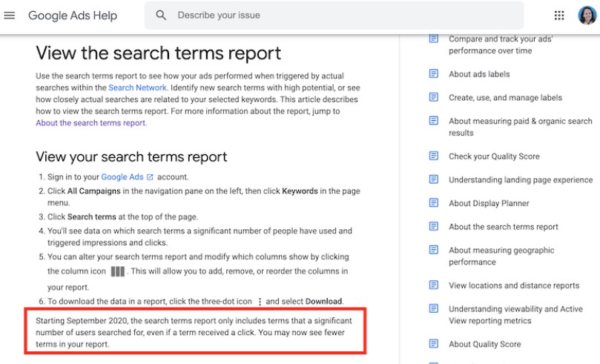600x364 pixels.
Task: Click the external link icon beside Google Ads
Action: 150,177
